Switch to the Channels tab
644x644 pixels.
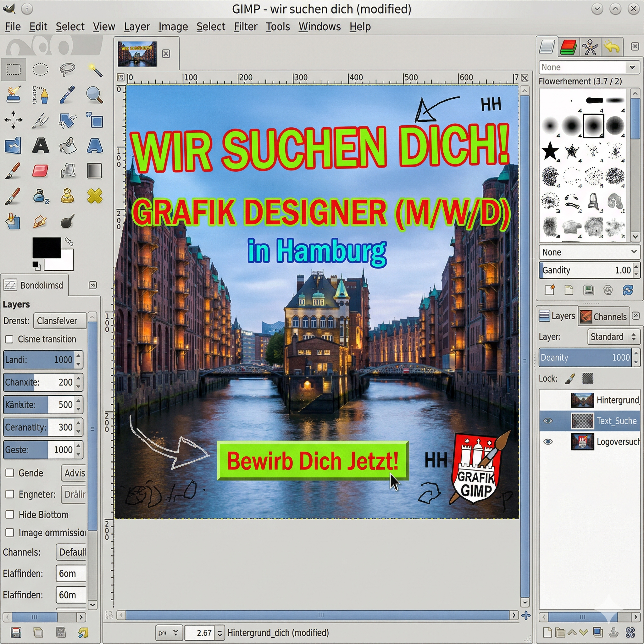point(603,316)
